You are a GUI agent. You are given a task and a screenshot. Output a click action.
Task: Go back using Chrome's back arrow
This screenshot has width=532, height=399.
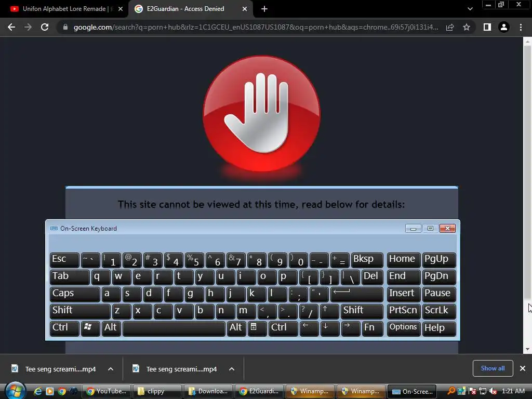tap(11, 27)
